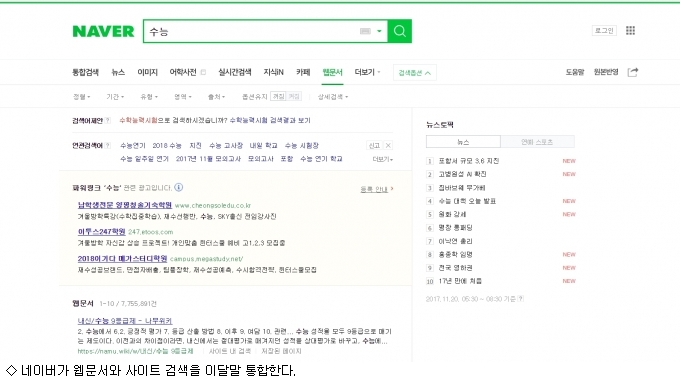Expand the 더보기 menu in the tab bar

(x=367, y=72)
